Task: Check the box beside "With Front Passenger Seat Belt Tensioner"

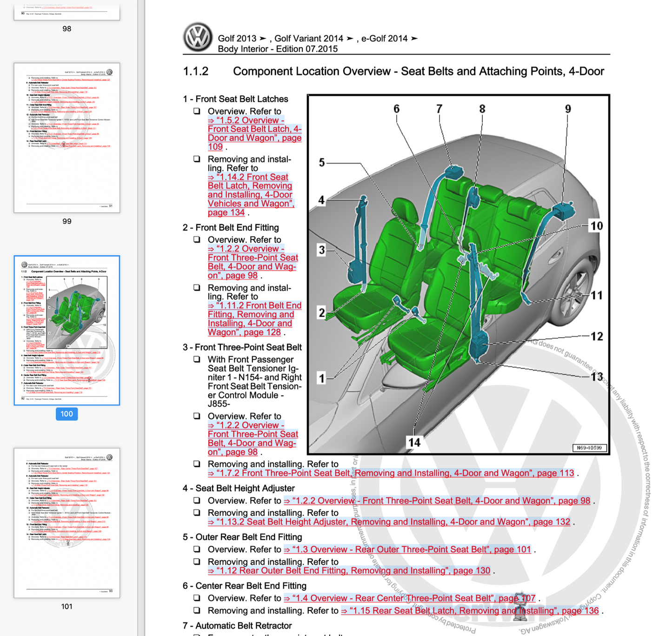Action: point(197,359)
